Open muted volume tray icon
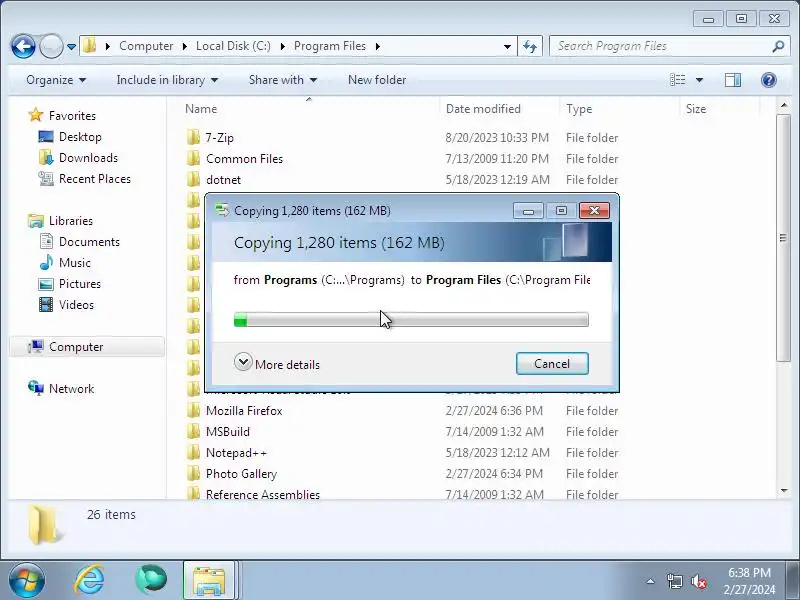Viewport: 800px width, 600px height. [x=699, y=581]
